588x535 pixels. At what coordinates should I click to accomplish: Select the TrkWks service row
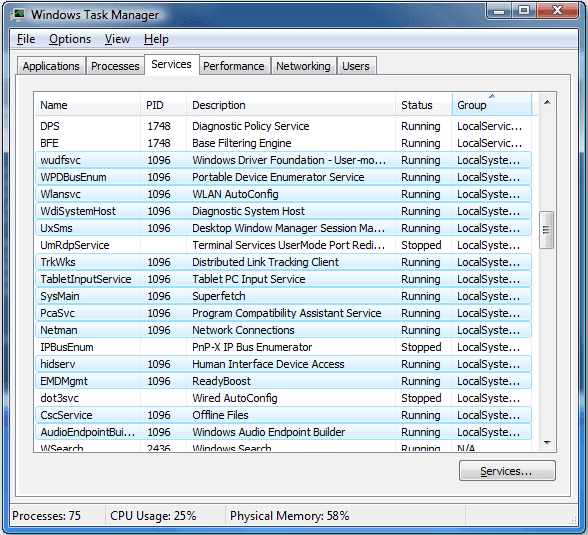click(284, 262)
